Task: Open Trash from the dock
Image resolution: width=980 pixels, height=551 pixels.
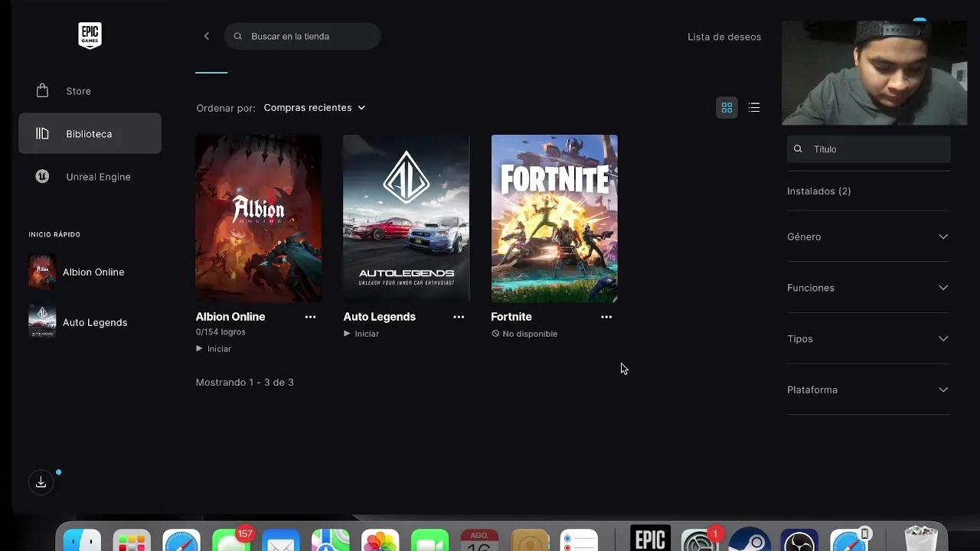Action: pyautogui.click(x=921, y=539)
